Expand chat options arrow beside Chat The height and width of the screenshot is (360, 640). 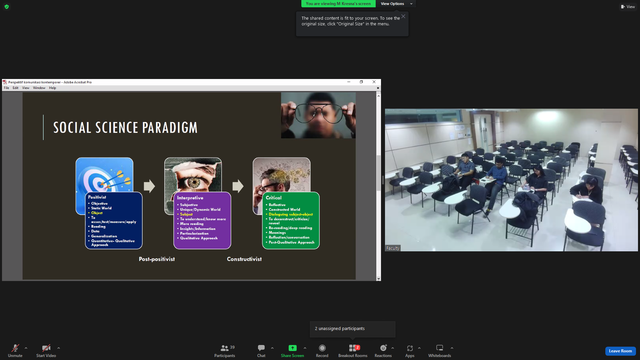(x=272, y=348)
